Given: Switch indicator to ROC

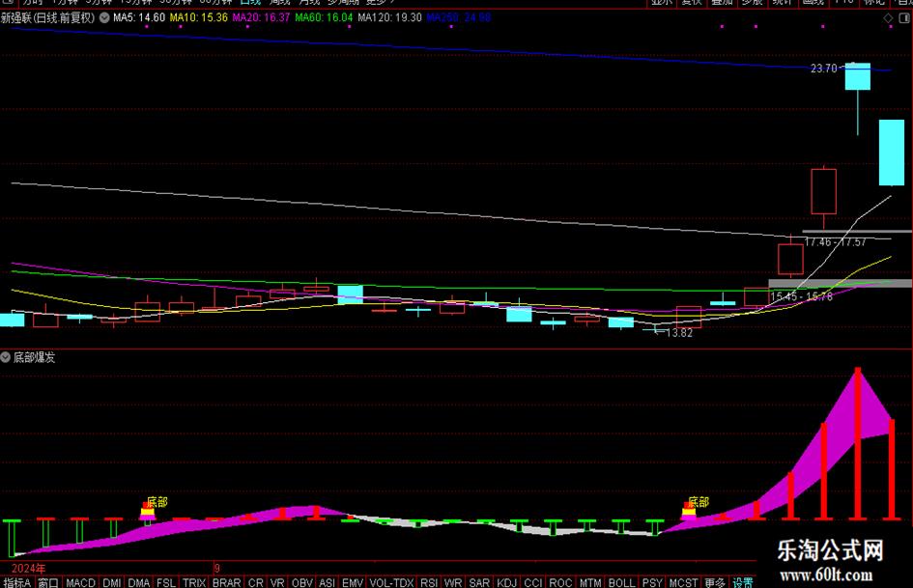Looking at the screenshot, I should pos(560,582).
